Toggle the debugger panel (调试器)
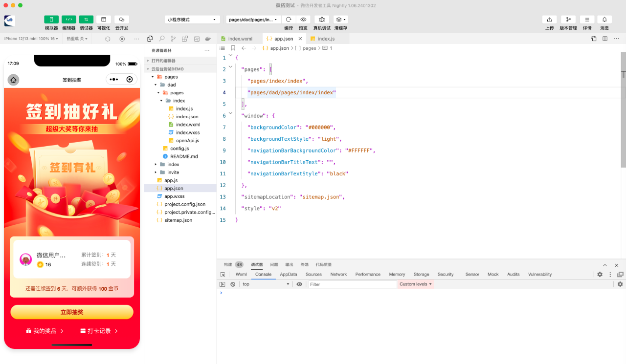626x364 pixels. 86,20
